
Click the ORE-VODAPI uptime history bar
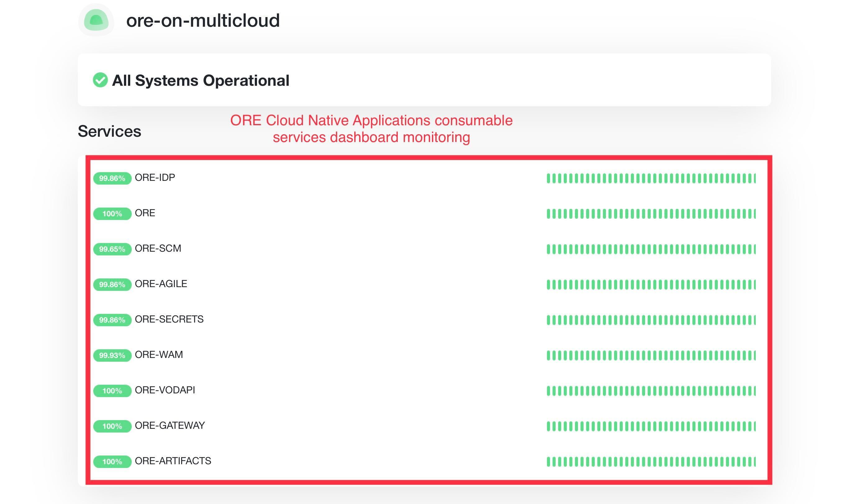[x=651, y=391]
